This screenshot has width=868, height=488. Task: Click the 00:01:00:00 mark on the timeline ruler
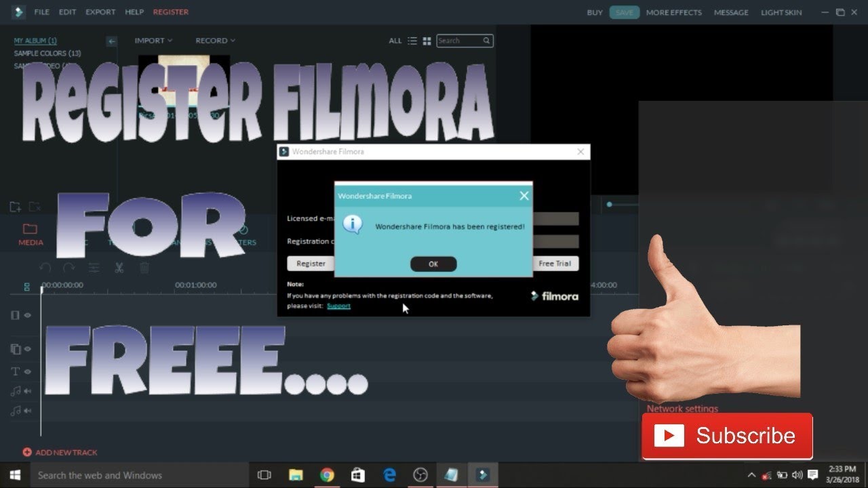pyautogui.click(x=196, y=285)
